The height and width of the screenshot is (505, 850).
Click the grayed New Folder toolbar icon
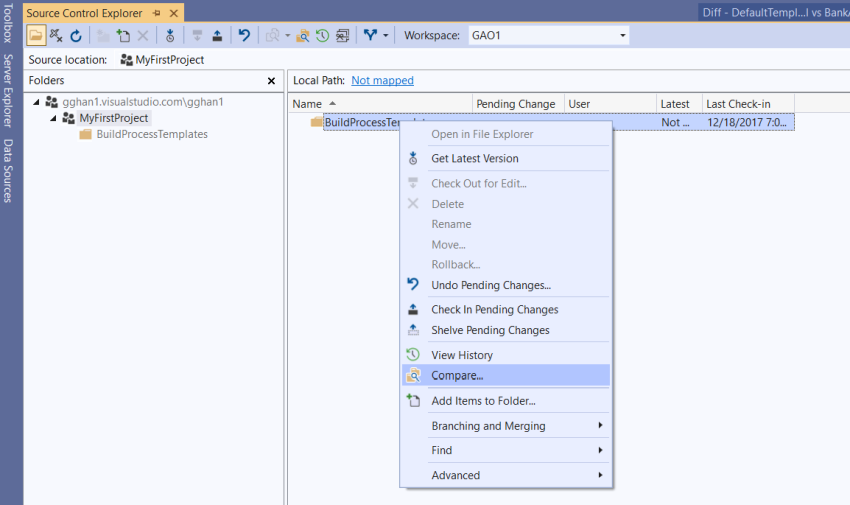pos(102,36)
